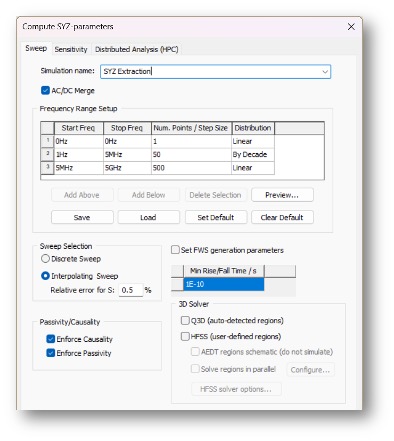This screenshot has height=441, width=394.
Task: Select the 5MHz stop frequency cell in row 2
Action: [x=127, y=154]
